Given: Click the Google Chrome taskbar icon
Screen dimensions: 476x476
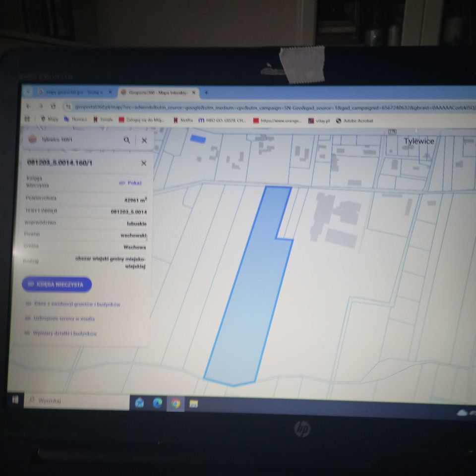Looking at the screenshot, I should (x=176, y=404).
